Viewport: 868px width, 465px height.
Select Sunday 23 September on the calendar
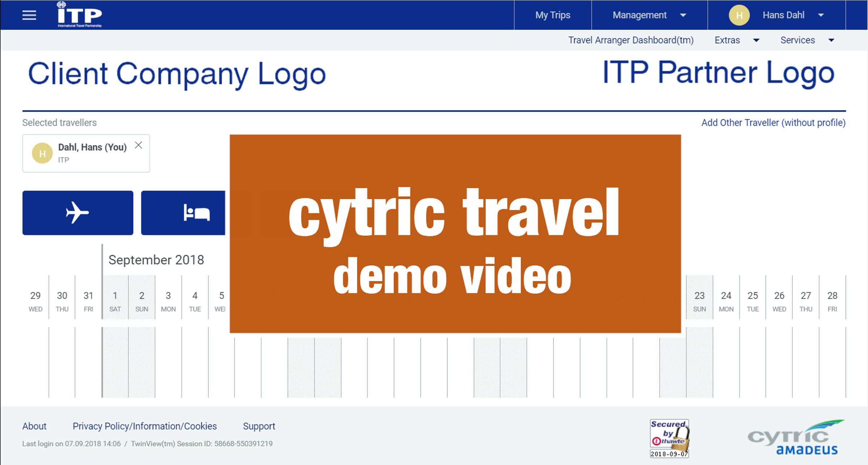coord(699,301)
